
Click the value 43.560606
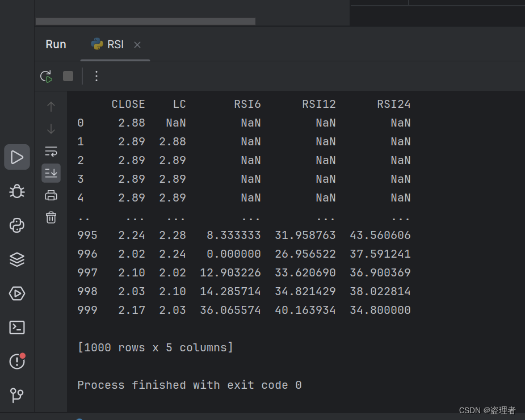pyautogui.click(x=380, y=235)
